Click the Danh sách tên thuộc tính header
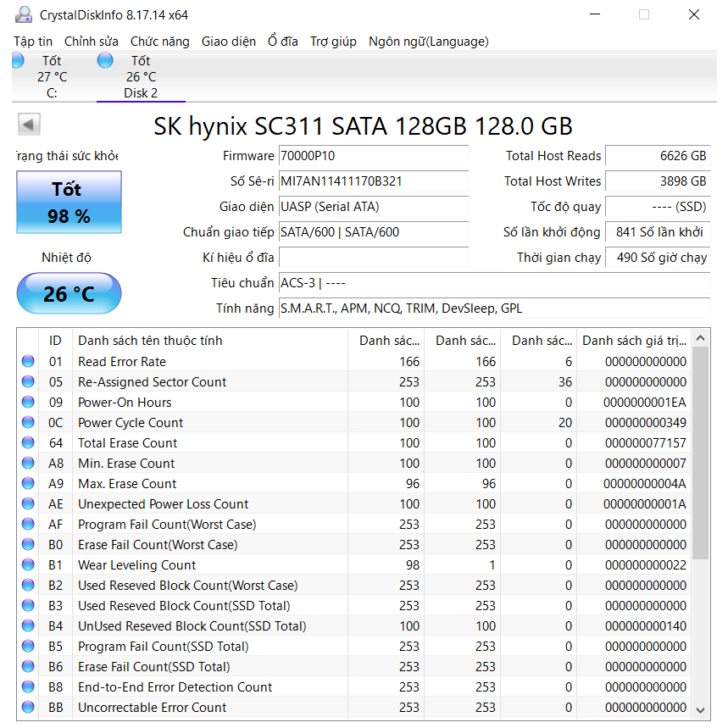The width and height of the screenshot is (728, 728). coord(210,341)
